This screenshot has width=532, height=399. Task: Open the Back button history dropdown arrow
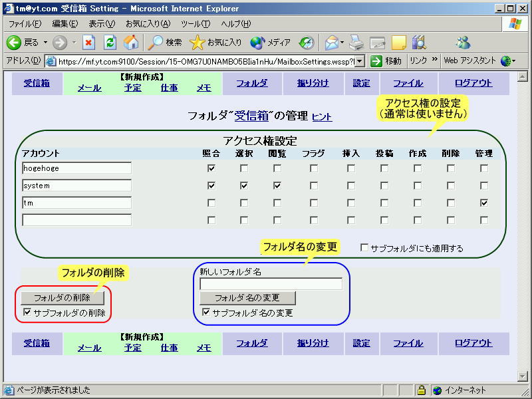(46, 43)
